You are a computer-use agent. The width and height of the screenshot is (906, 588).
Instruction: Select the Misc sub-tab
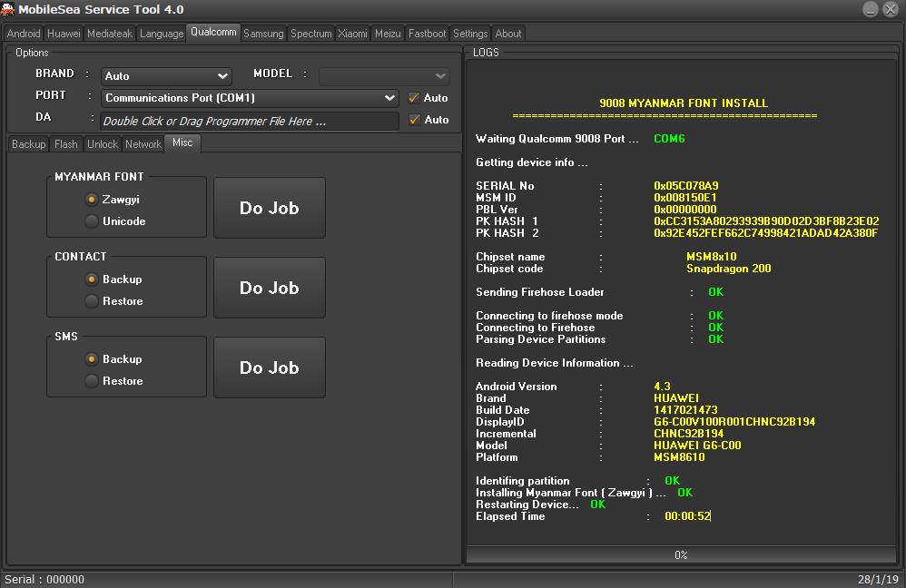tap(182, 142)
